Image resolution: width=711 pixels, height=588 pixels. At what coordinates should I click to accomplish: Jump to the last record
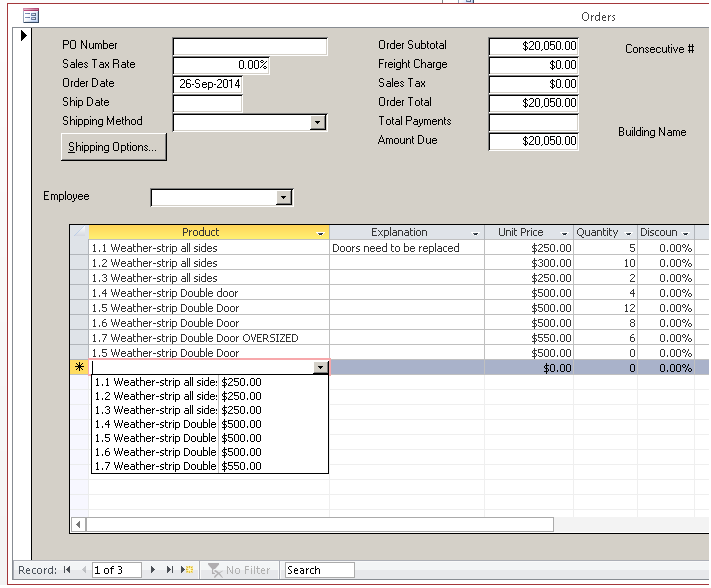click(169, 570)
